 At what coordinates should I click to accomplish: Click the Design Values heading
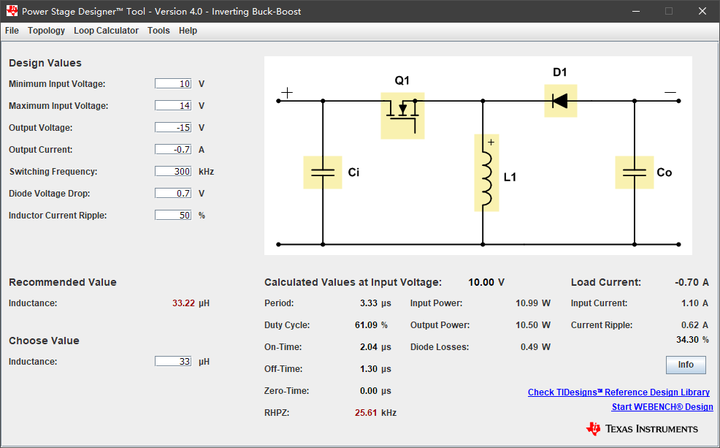point(45,63)
